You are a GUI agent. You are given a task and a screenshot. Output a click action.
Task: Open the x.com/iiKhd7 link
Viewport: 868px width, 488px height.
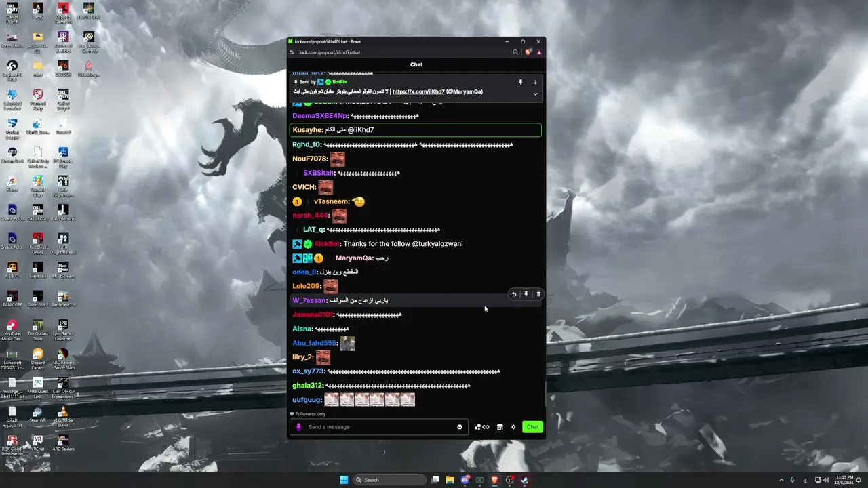pos(418,91)
